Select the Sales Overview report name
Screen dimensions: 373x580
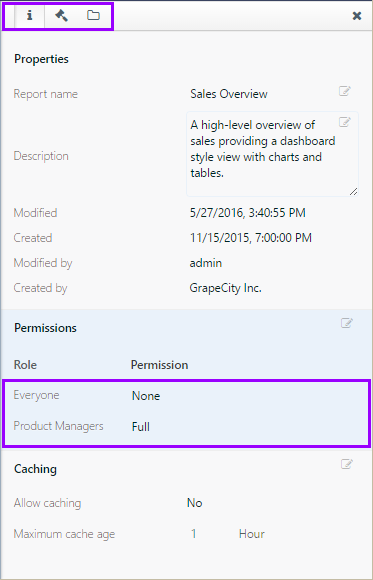pos(229,94)
